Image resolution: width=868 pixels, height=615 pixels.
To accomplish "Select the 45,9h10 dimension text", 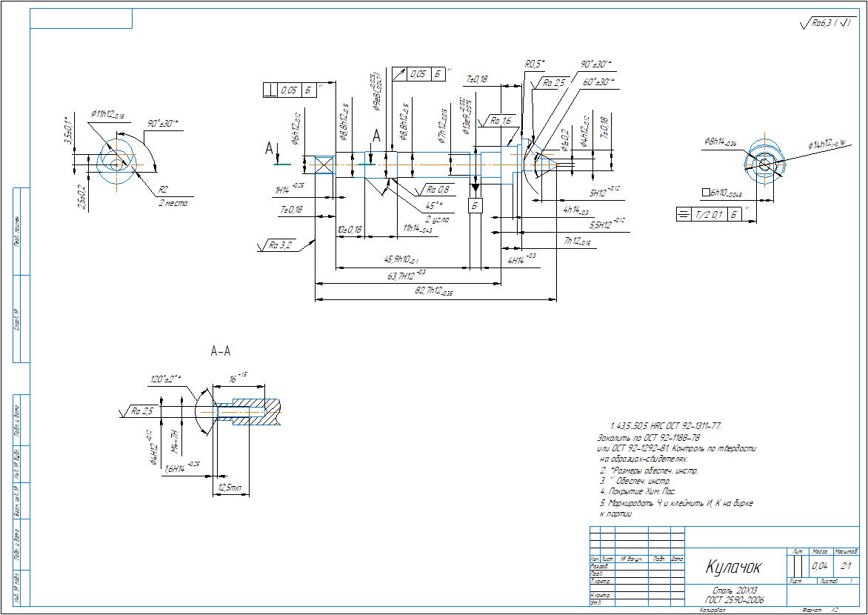I will pyautogui.click(x=401, y=259).
